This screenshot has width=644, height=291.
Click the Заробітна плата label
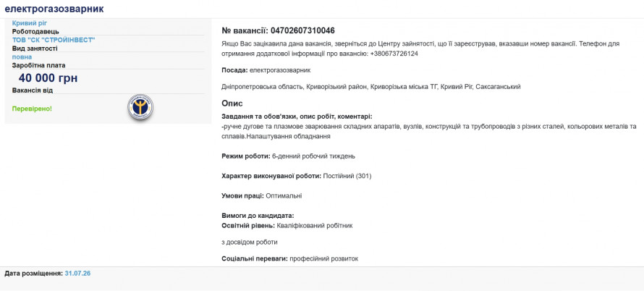pos(38,65)
